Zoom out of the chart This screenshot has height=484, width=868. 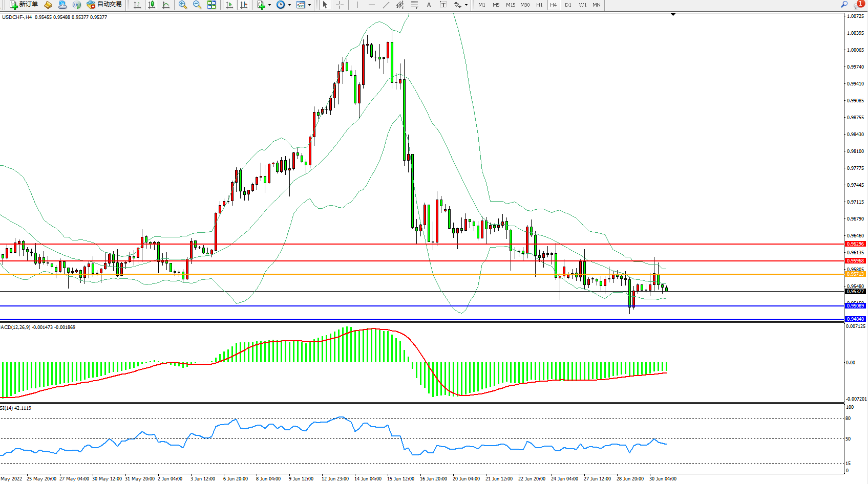coord(197,5)
